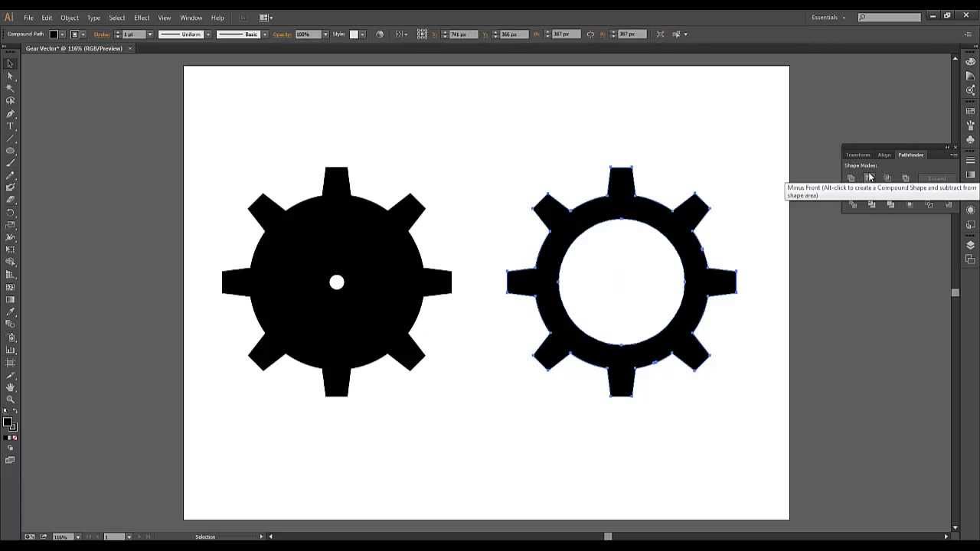980x551 pixels.
Task: Open the Opacity percentage dropdown
Action: coord(325,34)
